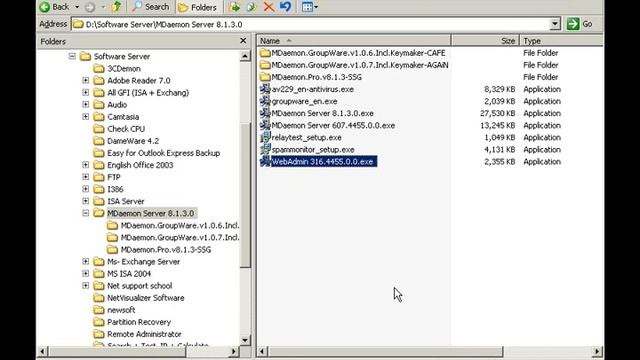The height and width of the screenshot is (360, 640).
Task: Click the file list horizontal scrollbar thumb
Action: click(386, 351)
